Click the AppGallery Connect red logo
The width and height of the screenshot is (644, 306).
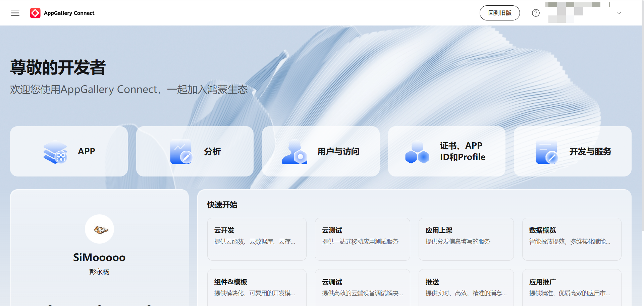[x=35, y=13]
